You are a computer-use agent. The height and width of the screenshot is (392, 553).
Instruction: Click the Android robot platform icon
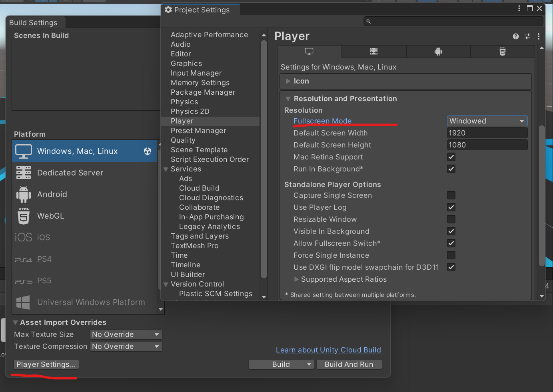click(24, 194)
